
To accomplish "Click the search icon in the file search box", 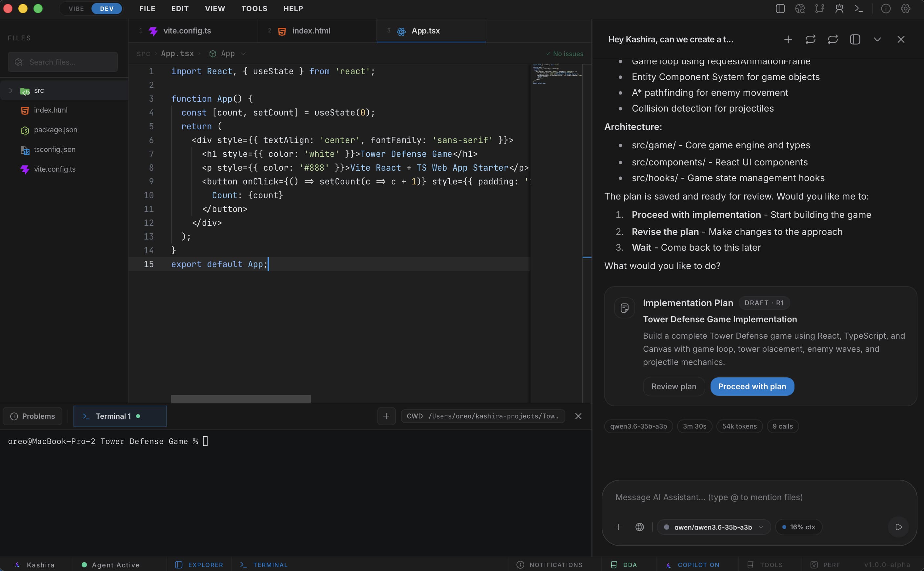I will [x=18, y=62].
